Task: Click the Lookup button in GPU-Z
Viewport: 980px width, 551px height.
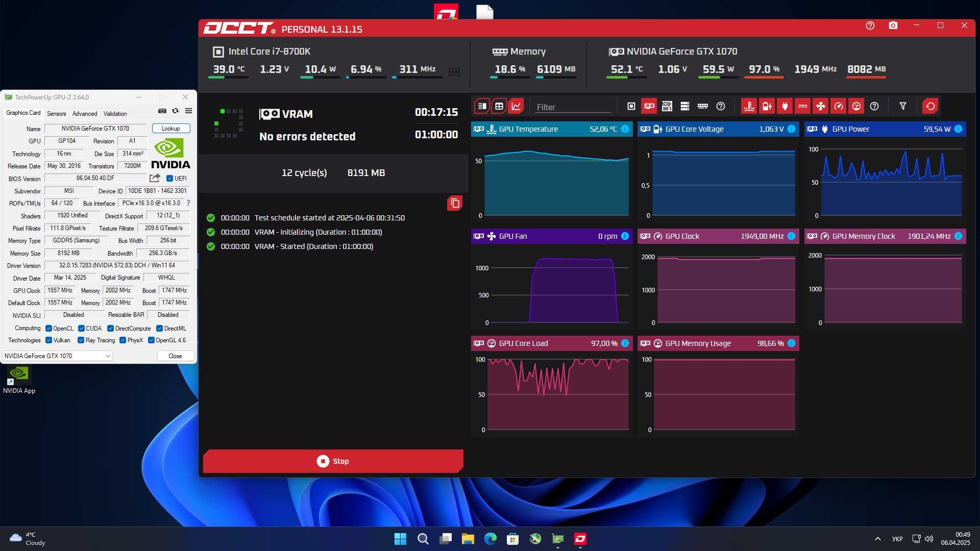Action: pyautogui.click(x=170, y=129)
